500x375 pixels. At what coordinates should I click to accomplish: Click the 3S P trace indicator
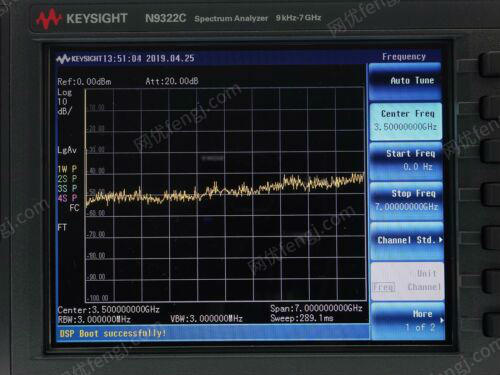pos(67,188)
